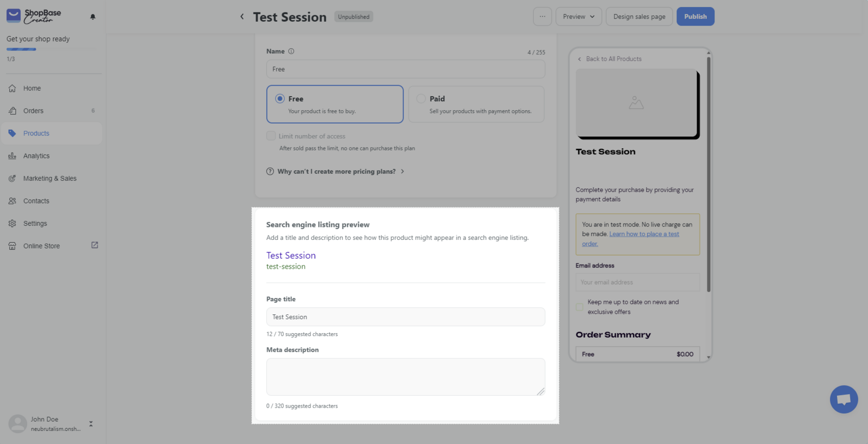This screenshot has height=444, width=868.
Task: Click the preview scrollbar down arrow
Action: coord(709,357)
